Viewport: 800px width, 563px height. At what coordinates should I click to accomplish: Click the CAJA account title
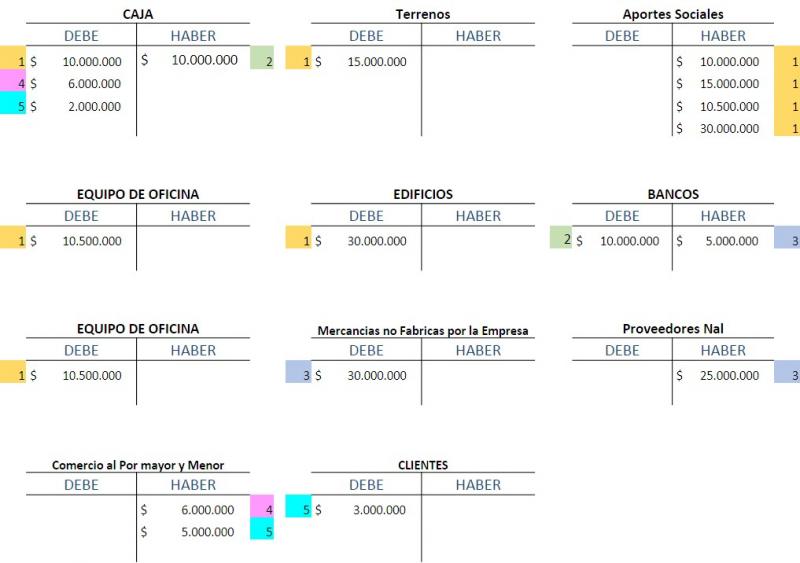pos(137,14)
